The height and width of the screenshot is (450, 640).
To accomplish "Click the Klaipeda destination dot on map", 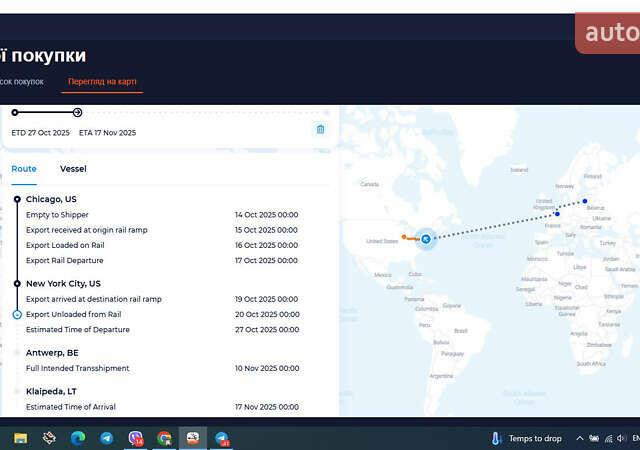I will (585, 201).
